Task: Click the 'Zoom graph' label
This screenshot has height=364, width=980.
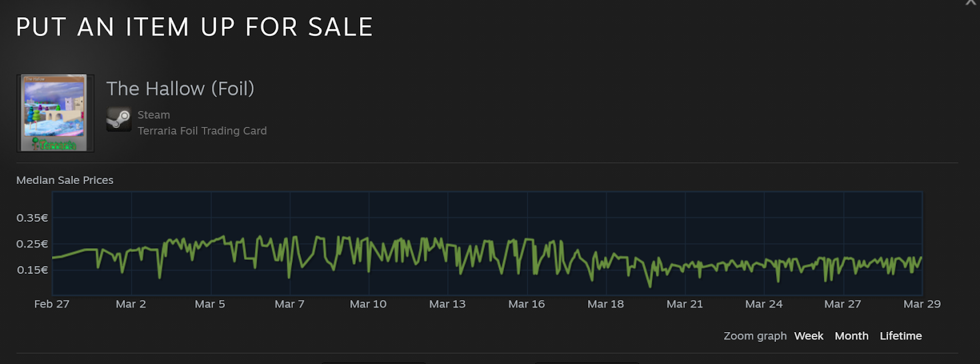Action: 755,336
